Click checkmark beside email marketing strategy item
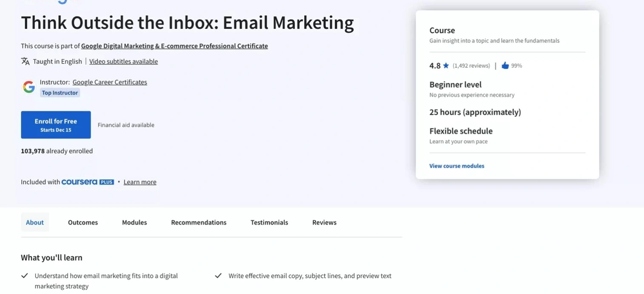 [25, 276]
